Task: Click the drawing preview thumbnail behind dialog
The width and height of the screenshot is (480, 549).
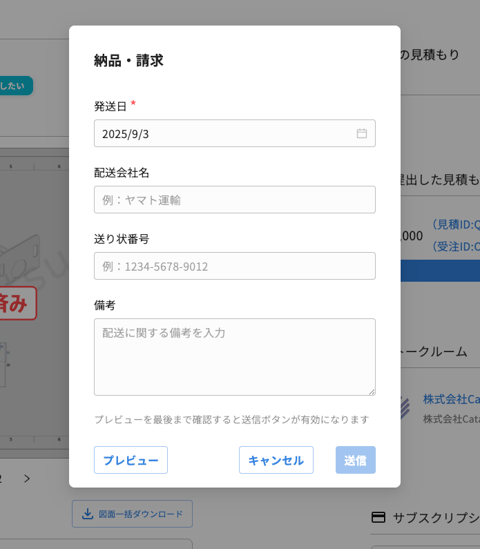Action: [x=34, y=303]
